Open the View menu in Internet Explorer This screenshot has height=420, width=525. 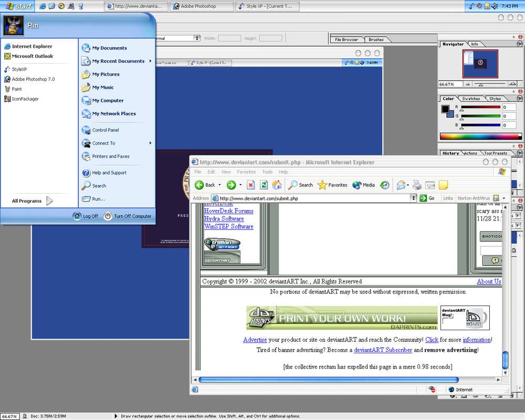[x=226, y=172]
